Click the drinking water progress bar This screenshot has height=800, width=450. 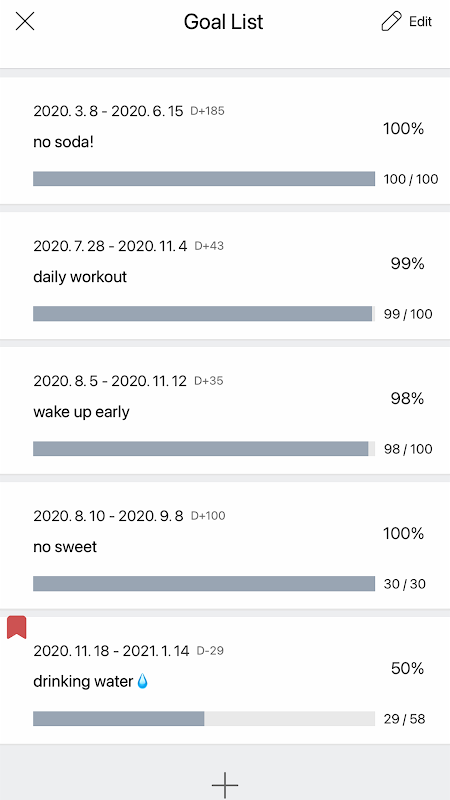tap(204, 718)
